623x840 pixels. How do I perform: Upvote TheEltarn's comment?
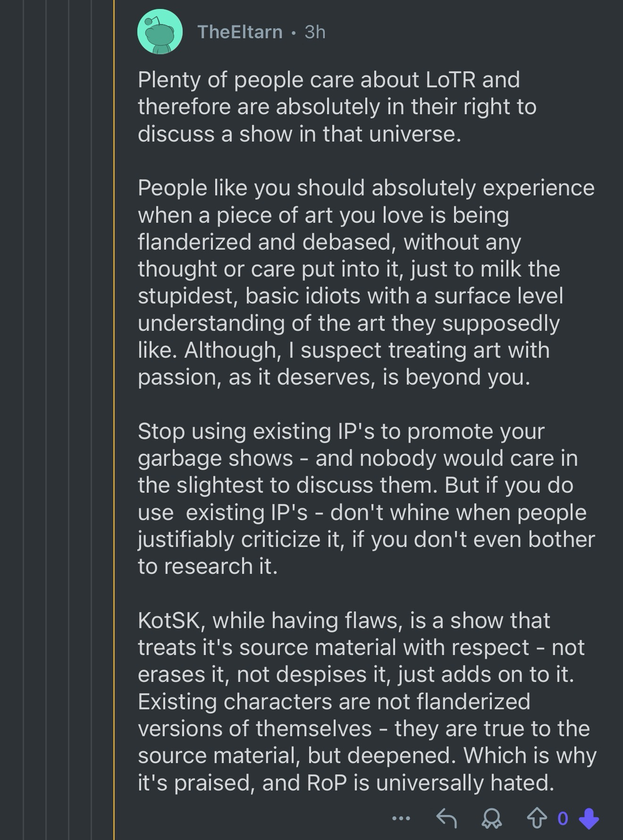[x=536, y=818]
